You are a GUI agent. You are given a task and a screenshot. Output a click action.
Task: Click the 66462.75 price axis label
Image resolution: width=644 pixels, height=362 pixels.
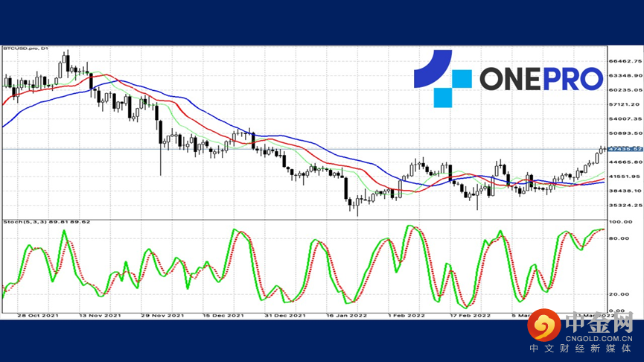pos(625,61)
